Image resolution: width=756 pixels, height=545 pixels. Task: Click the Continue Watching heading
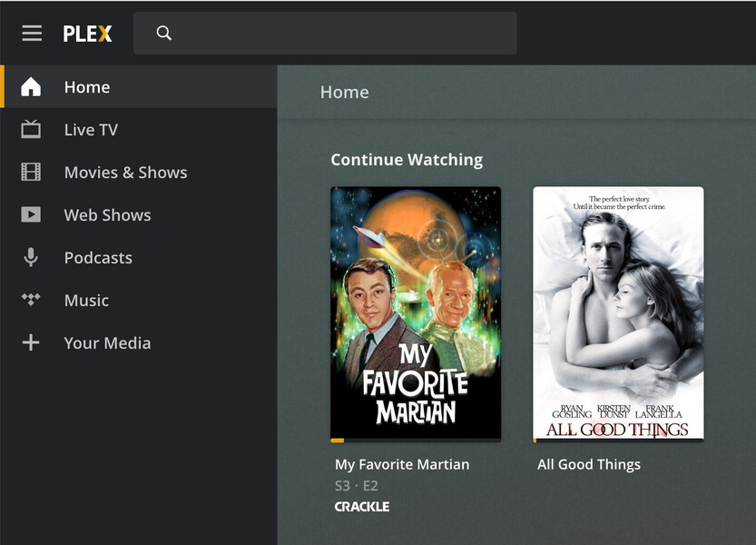[x=407, y=160]
